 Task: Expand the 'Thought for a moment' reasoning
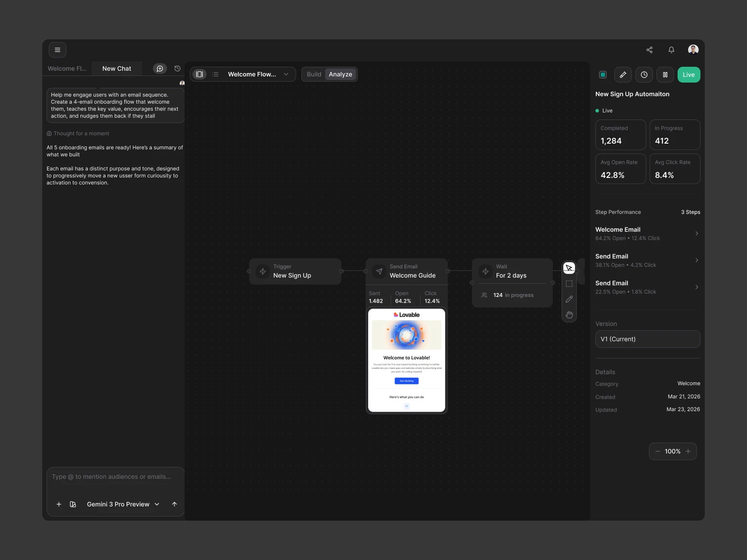[78, 134]
